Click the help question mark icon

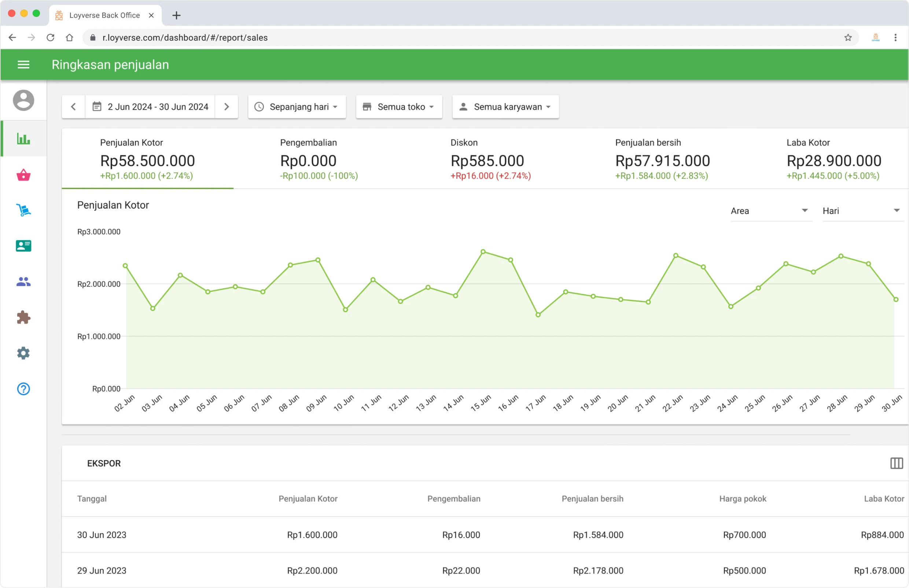[x=23, y=389]
